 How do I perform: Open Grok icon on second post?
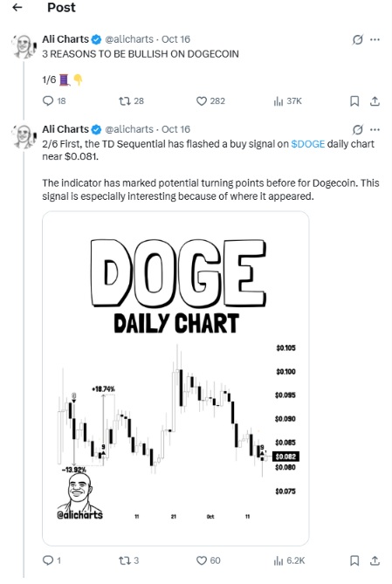point(357,129)
